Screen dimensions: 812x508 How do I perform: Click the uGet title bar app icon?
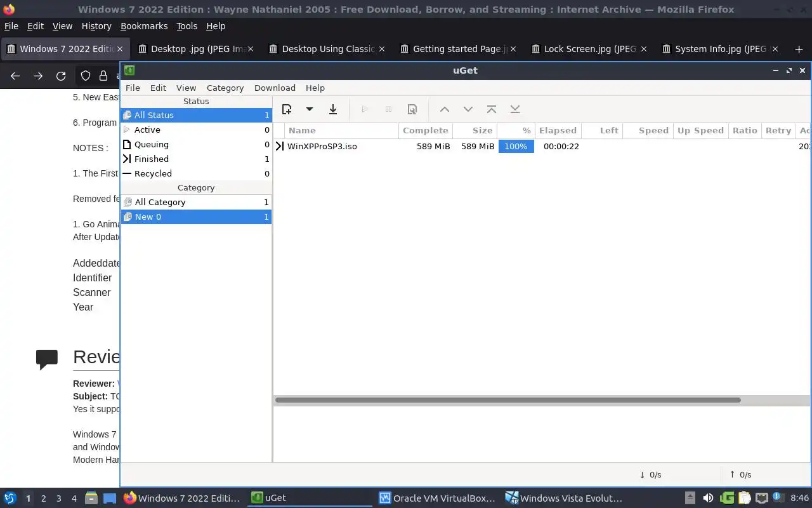click(x=129, y=70)
